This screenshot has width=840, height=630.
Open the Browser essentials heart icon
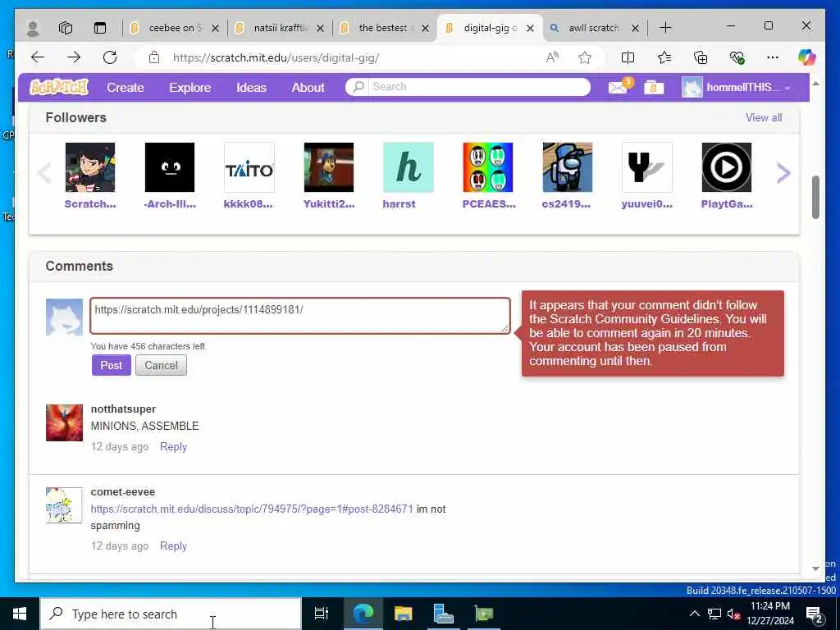(x=737, y=57)
